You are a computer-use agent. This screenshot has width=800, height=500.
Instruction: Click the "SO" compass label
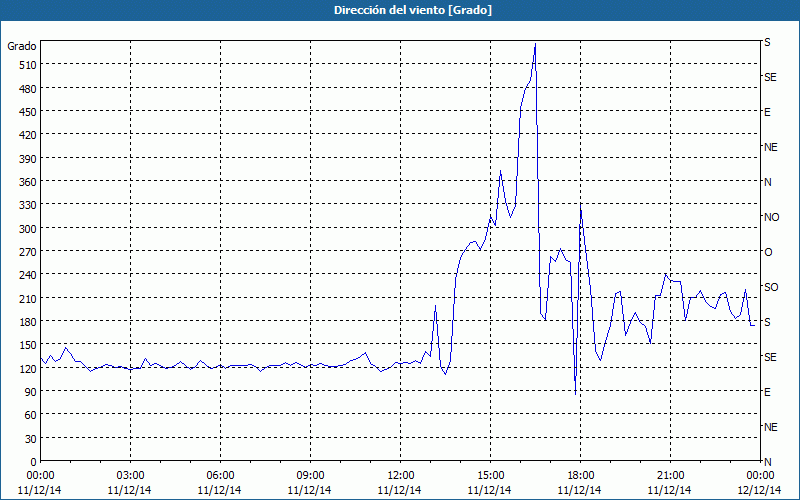(771, 287)
